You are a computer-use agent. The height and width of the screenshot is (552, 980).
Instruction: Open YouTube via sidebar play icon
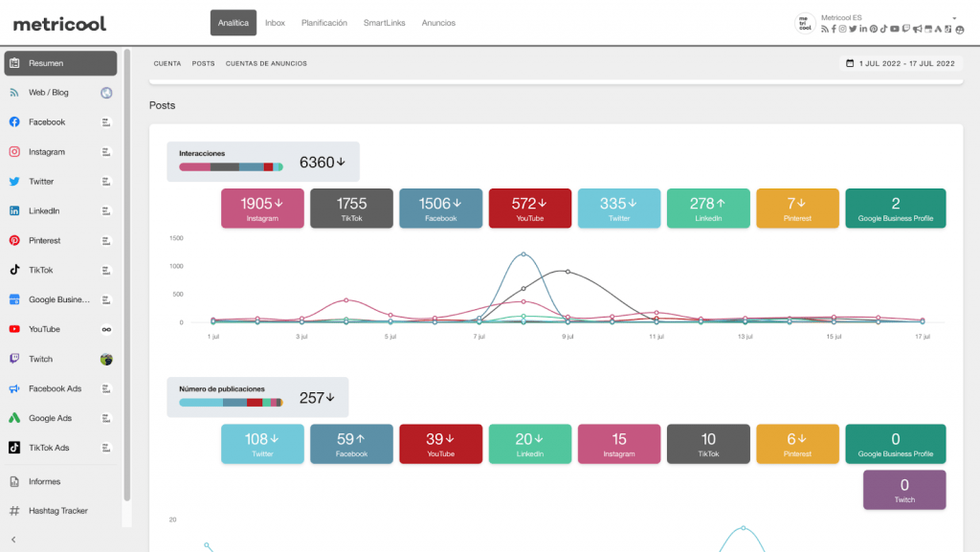click(x=14, y=329)
